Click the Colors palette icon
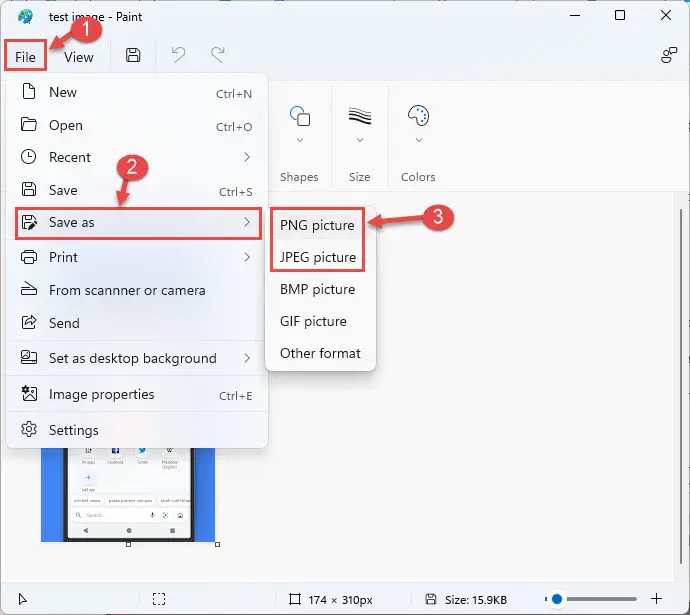690x615 pixels. coord(418,116)
